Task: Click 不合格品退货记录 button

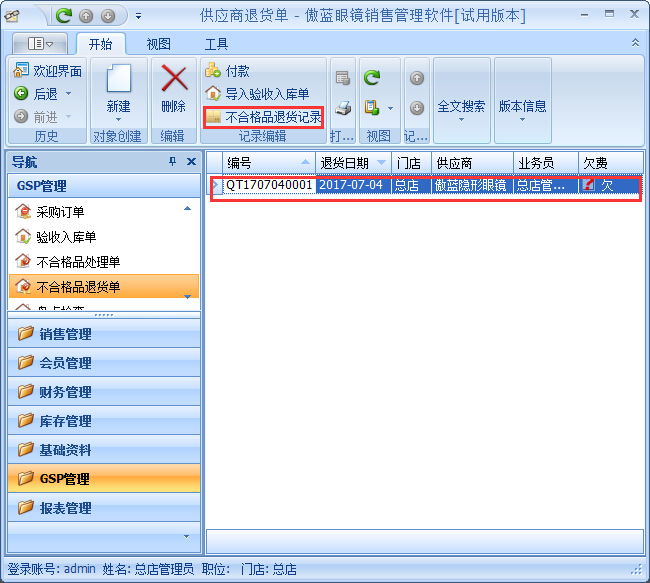Action: [264, 117]
